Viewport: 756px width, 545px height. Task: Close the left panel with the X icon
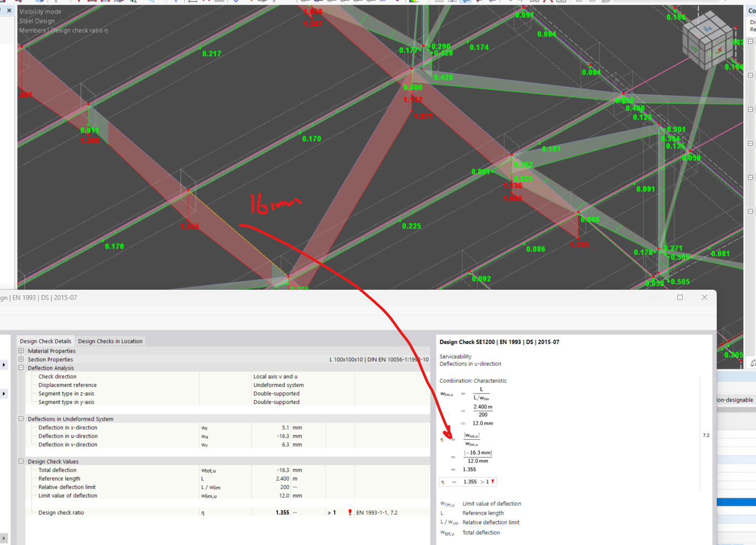[9, 11]
